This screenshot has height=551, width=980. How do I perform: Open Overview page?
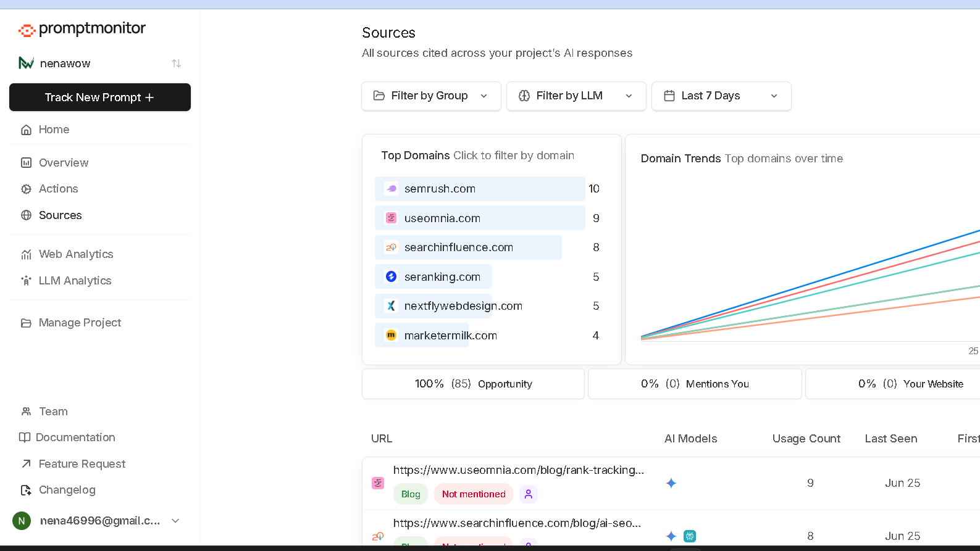pyautogui.click(x=64, y=163)
